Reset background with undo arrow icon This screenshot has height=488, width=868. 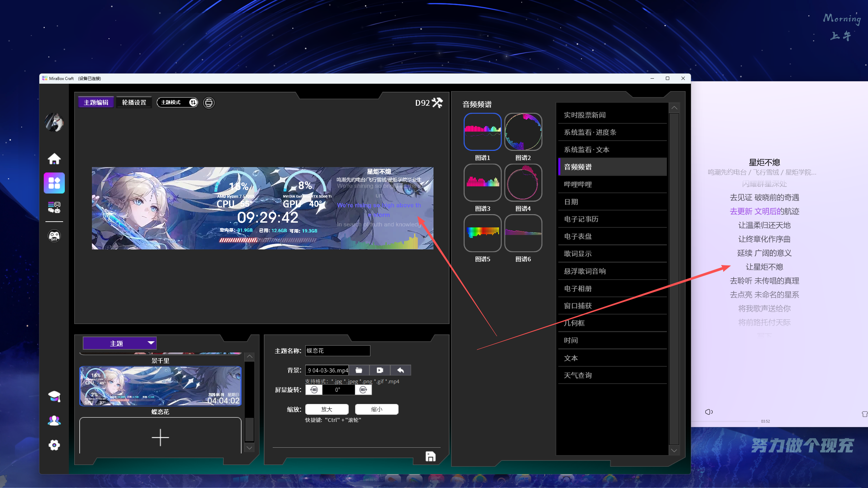[x=401, y=370]
